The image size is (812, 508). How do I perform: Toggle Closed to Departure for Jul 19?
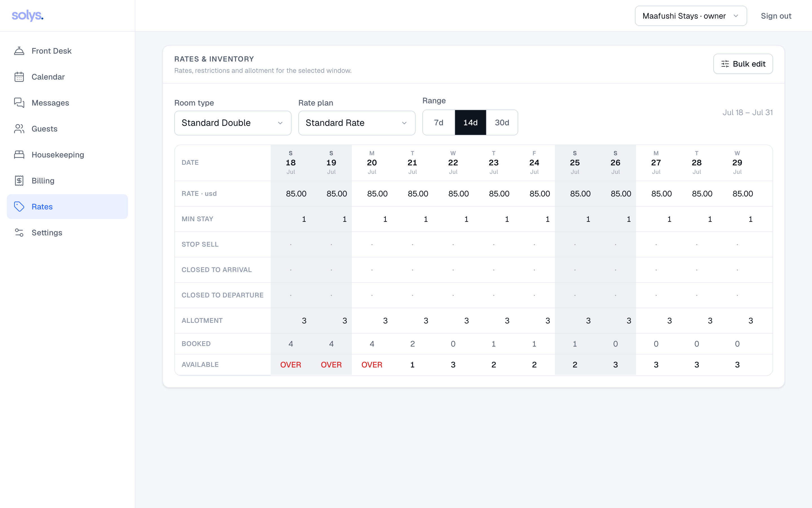click(331, 295)
